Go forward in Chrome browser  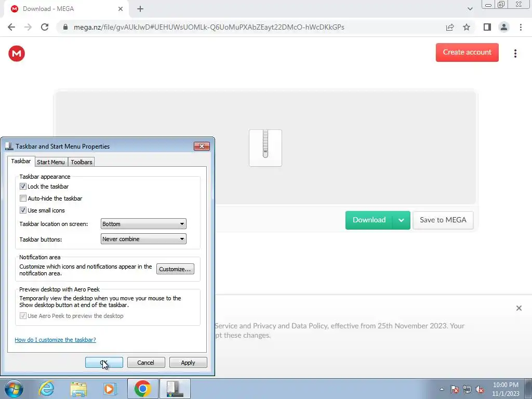(28, 27)
